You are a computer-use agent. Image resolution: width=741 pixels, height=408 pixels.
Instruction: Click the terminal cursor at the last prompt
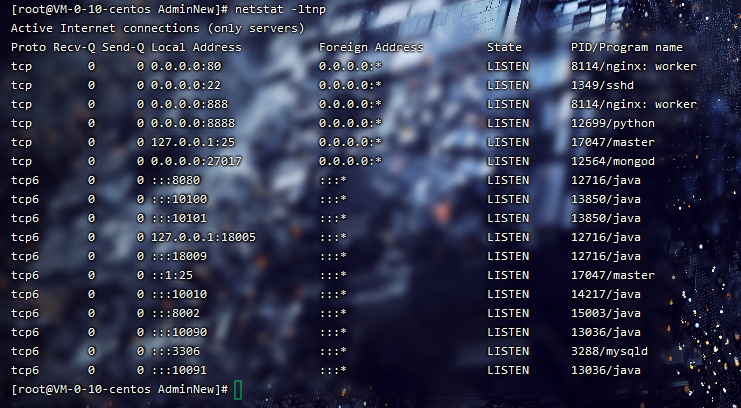coord(238,388)
